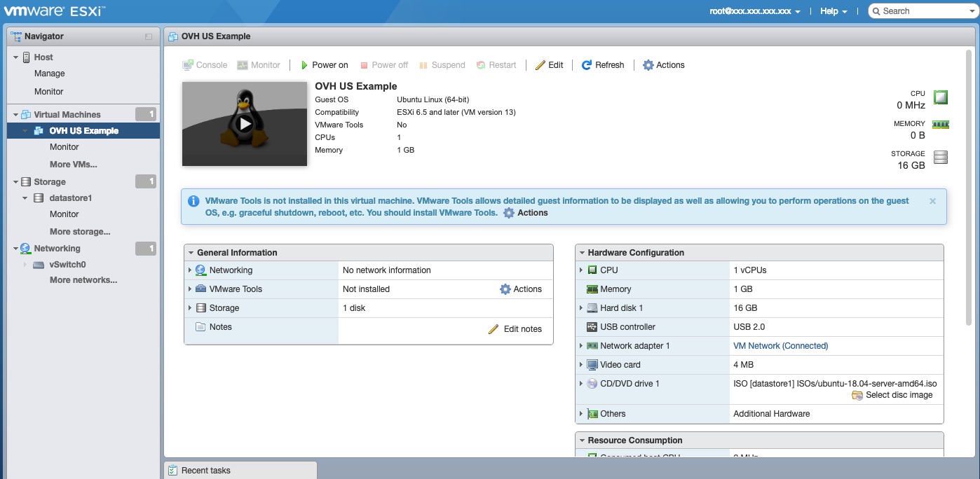Image resolution: width=980 pixels, height=479 pixels.
Task: Click the Suspend toolbar button
Action: (442, 65)
